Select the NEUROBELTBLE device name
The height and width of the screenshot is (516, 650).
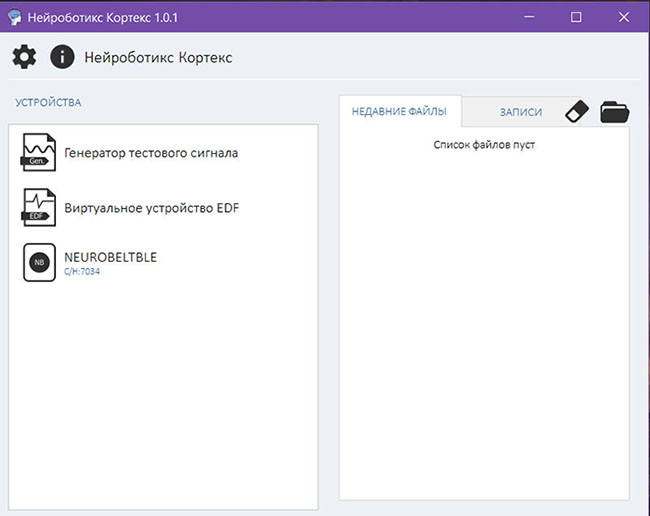click(110, 257)
